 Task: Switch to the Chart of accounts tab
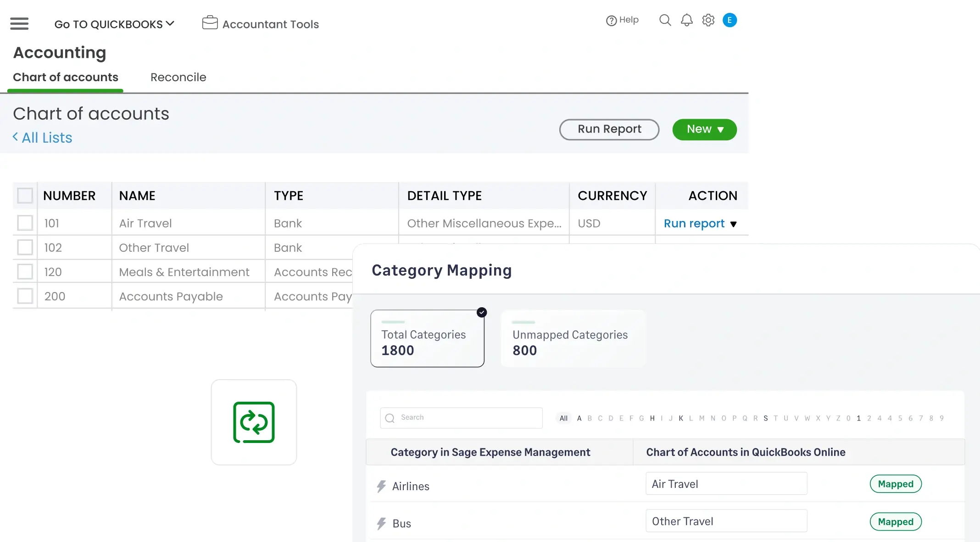[66, 77]
